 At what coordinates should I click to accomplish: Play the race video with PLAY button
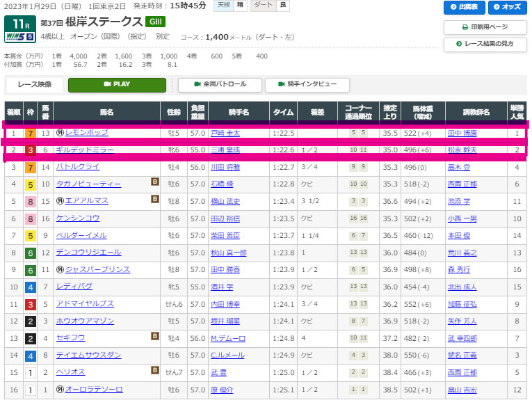coord(117,84)
